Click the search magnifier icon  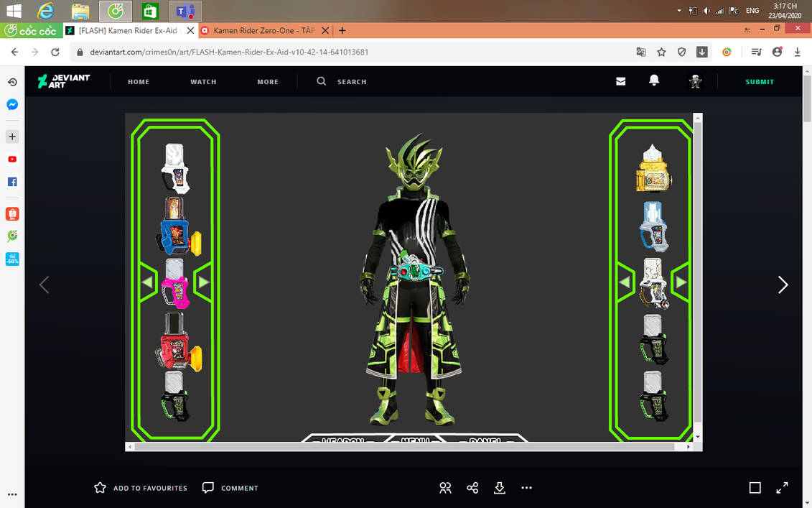[322, 81]
